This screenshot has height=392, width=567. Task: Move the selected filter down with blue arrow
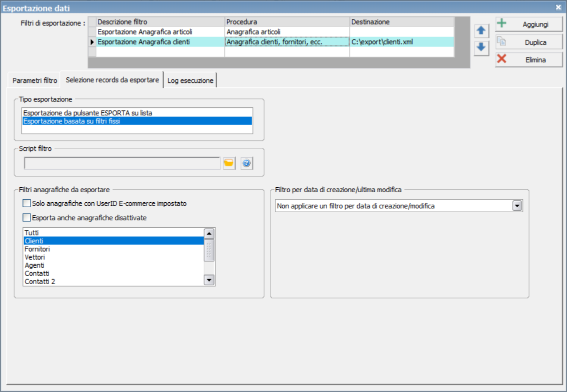point(481,47)
